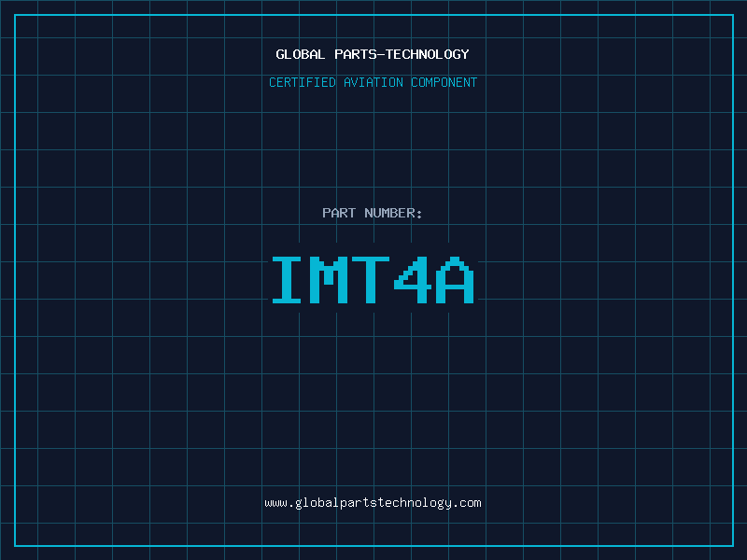The image size is (747, 560).
Task: Select PARTS-TECHNOLOGY in the top heading
Action: [x=402, y=54]
